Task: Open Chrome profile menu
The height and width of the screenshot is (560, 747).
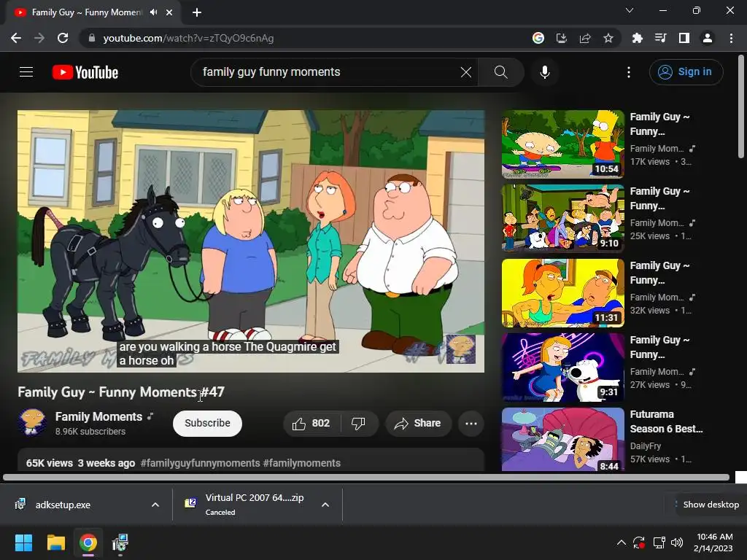Action: click(x=708, y=38)
